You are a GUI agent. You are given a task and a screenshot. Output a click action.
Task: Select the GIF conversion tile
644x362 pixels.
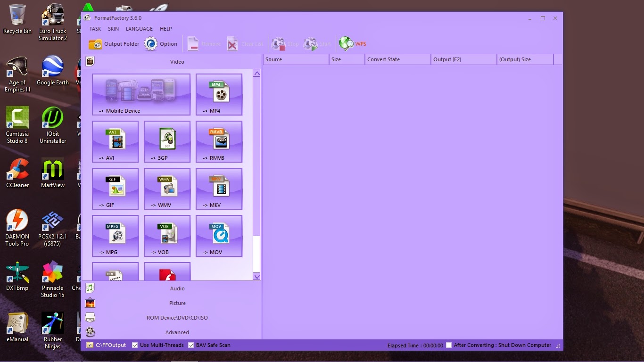click(x=116, y=189)
